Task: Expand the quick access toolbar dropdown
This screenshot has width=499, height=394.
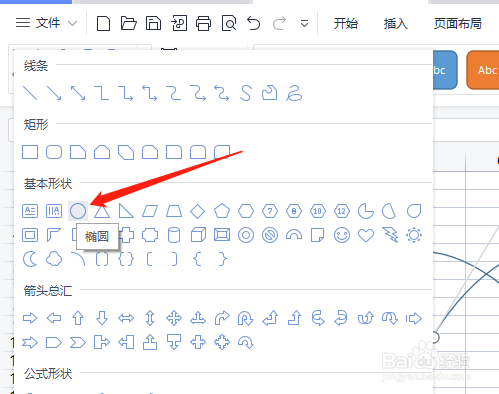Action: pos(304,24)
